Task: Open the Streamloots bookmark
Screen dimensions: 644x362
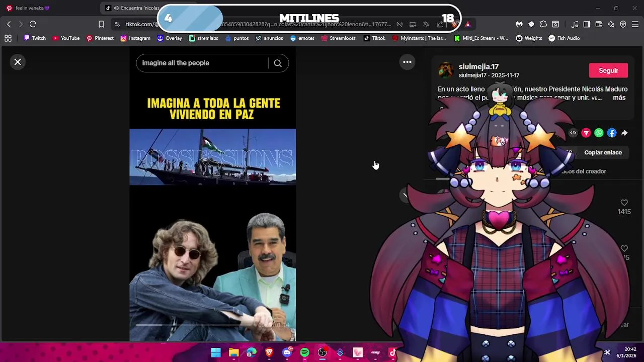Action: [x=338, y=38]
